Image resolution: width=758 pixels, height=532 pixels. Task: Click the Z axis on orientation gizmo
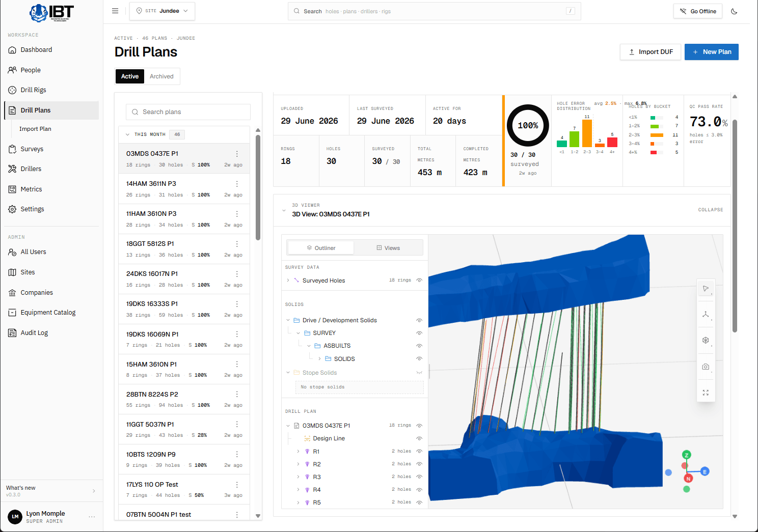click(687, 455)
